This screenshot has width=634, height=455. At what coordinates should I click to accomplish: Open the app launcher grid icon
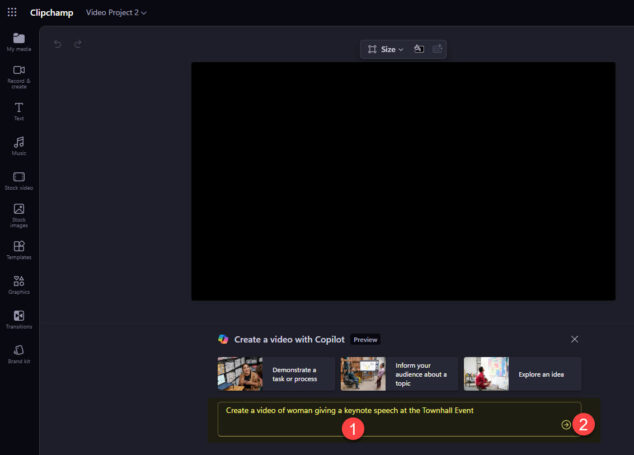click(12, 13)
